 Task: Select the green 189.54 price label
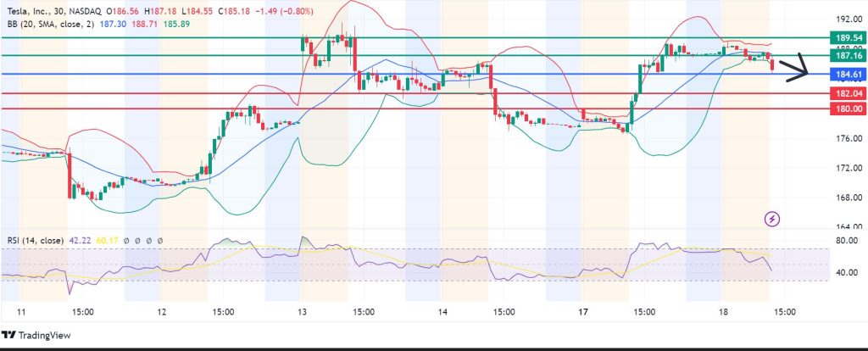coord(848,38)
